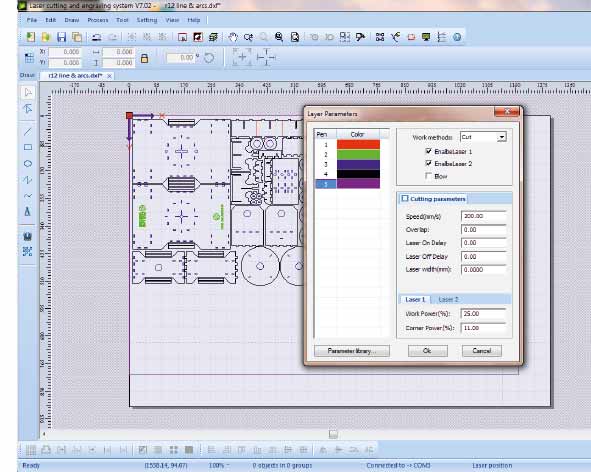This screenshot has width=591, height=472.
Task: Select the Line drawing tool
Action: click(x=28, y=131)
